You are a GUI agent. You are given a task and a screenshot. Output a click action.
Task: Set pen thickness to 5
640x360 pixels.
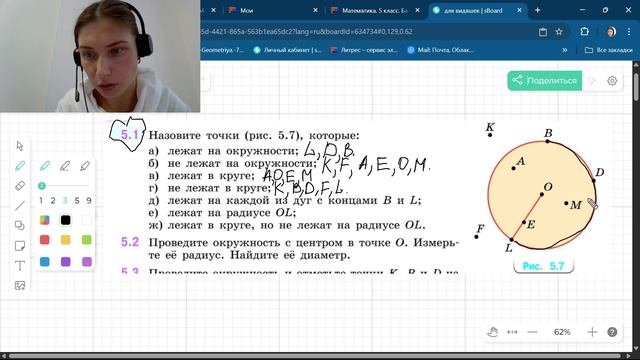point(77,200)
